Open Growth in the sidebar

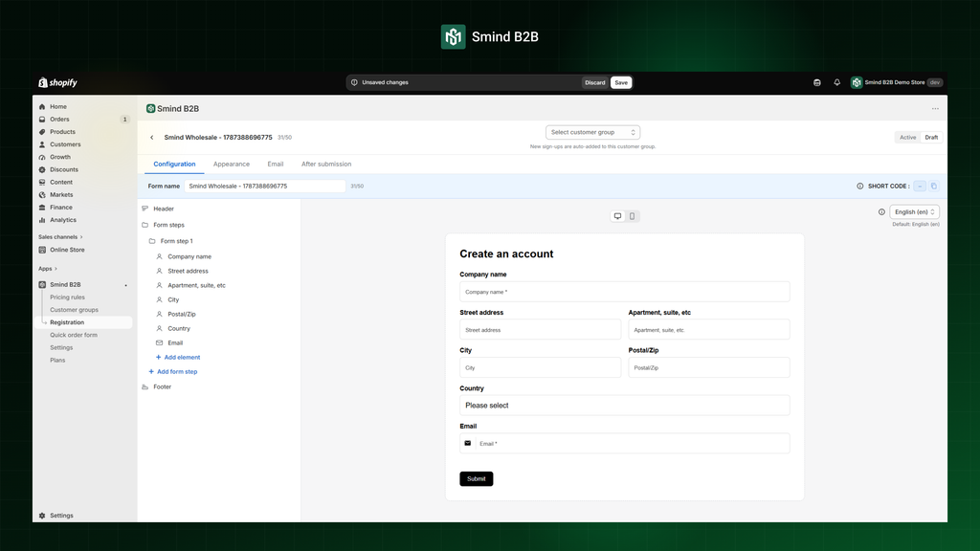click(60, 157)
